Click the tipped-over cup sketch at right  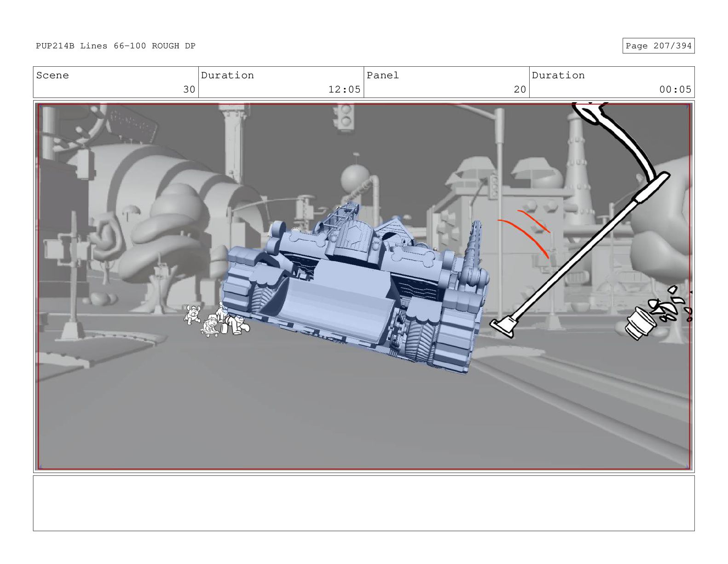click(641, 323)
